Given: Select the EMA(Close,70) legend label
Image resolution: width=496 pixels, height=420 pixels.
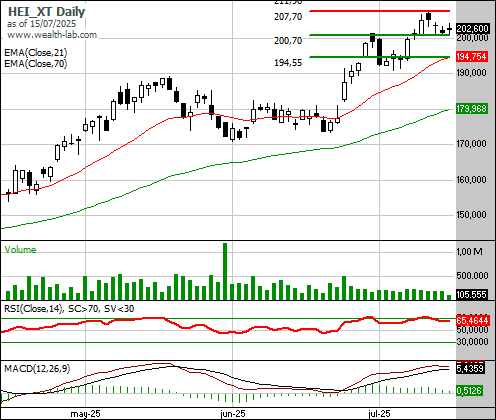Looking at the screenshot, I should pos(36,63).
